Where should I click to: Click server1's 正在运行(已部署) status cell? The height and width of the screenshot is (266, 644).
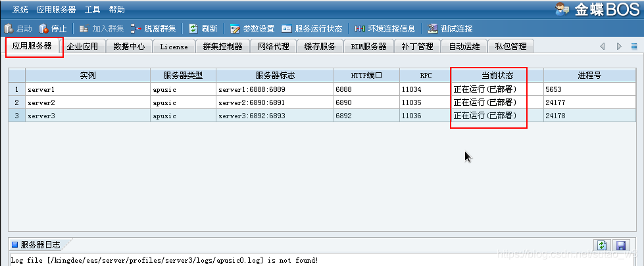pyautogui.click(x=498, y=89)
